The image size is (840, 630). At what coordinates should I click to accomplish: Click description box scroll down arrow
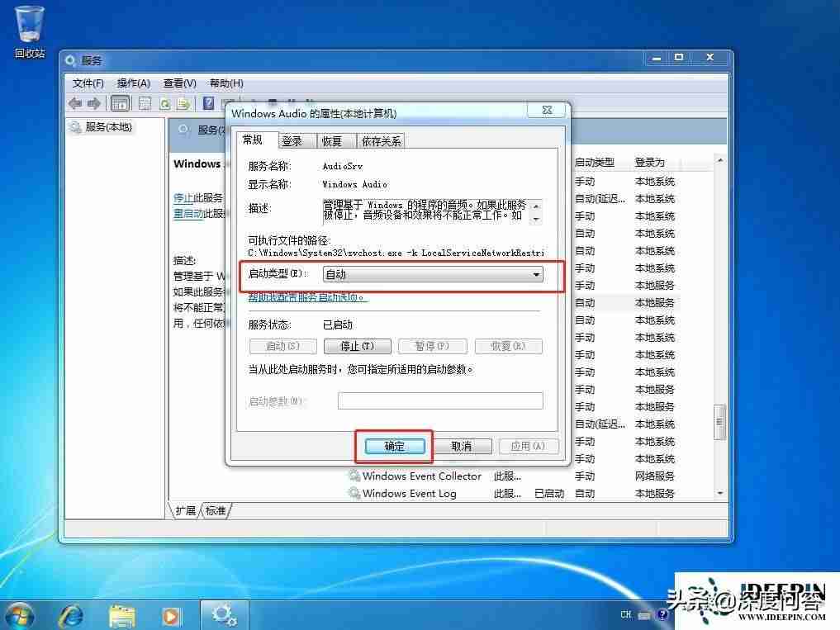536,219
